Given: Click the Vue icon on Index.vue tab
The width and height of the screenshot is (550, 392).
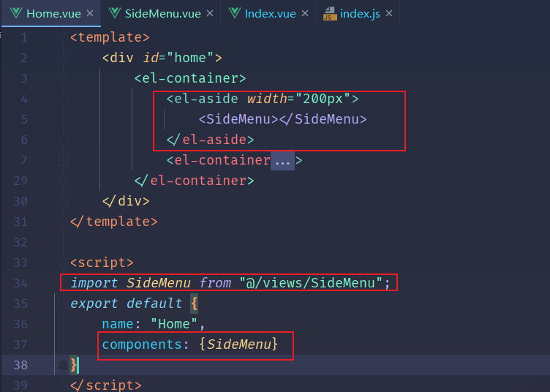Looking at the screenshot, I should click(234, 13).
